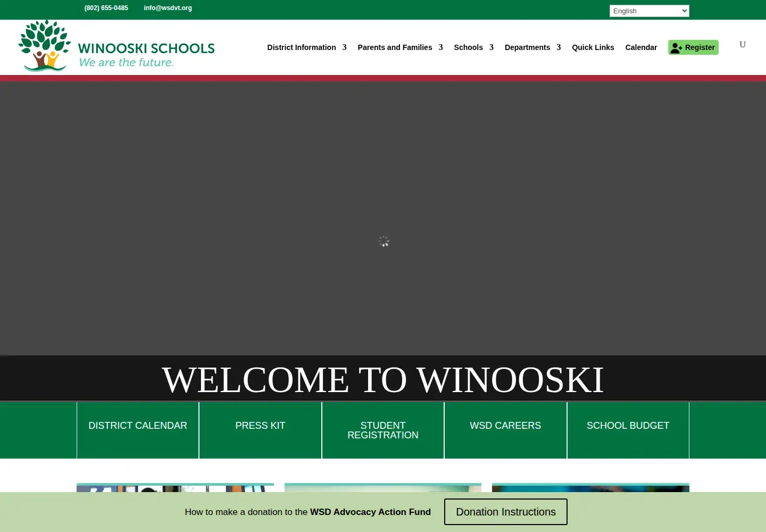Open the District Calendar tile
Image resolution: width=766 pixels, height=532 pixels.
click(x=138, y=430)
